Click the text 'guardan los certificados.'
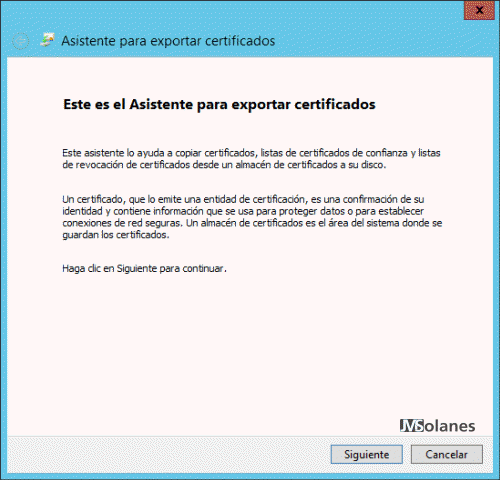This screenshot has height=480, width=500. (116, 235)
